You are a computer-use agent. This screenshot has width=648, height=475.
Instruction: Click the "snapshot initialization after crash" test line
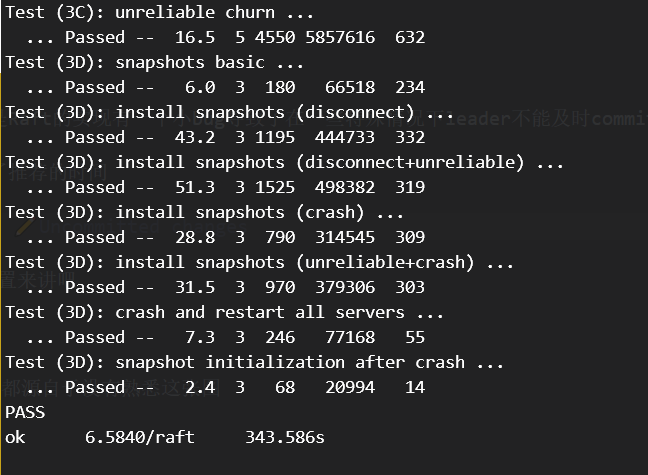point(254,363)
